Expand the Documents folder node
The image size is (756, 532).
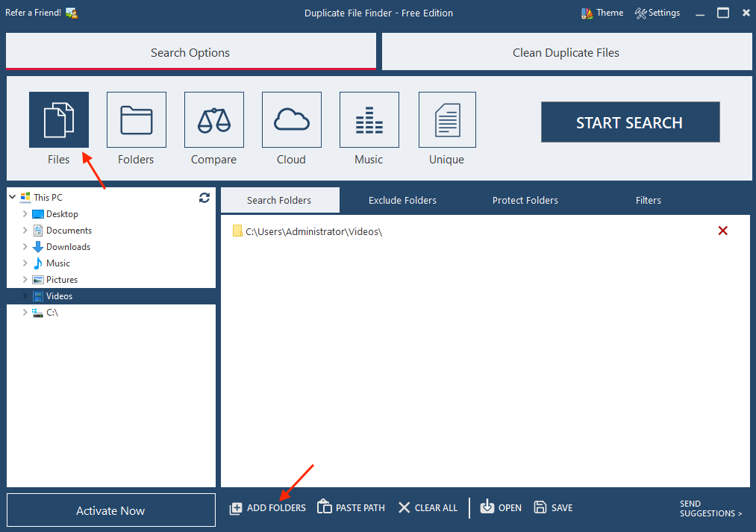pos(25,231)
